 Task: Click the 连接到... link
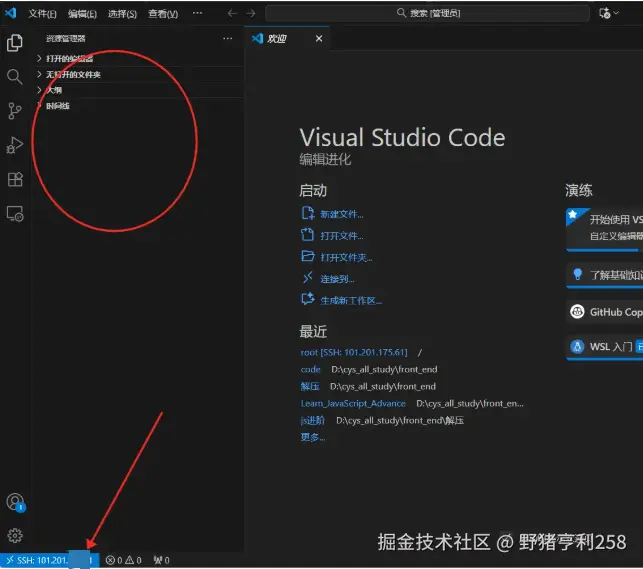click(337, 279)
